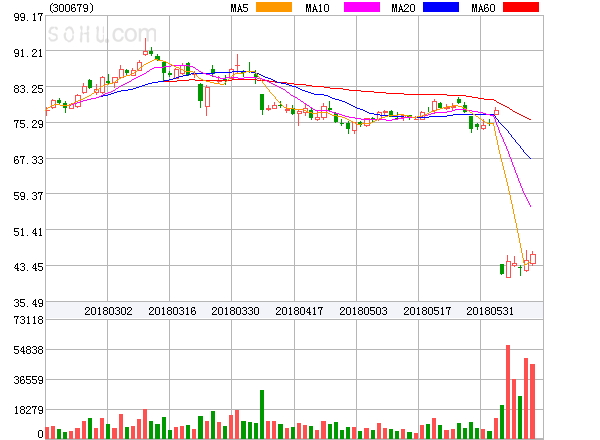Select the stock code (300679) label

71,8
